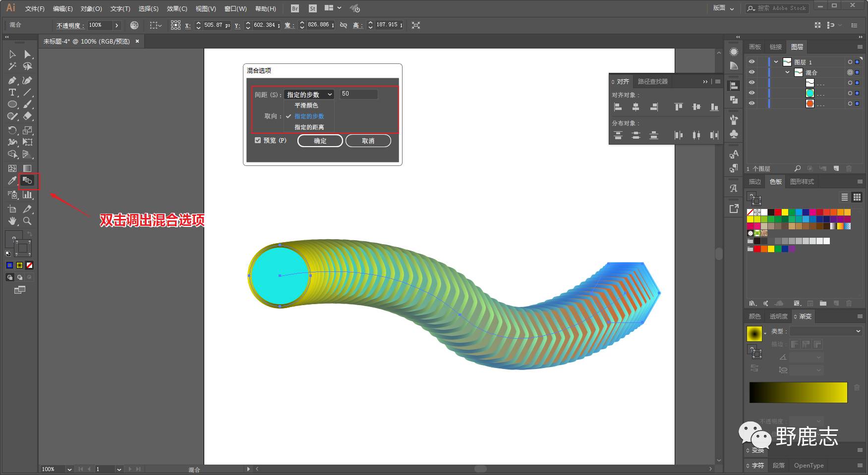Select the Zoom tool
Image resolution: width=868 pixels, height=475 pixels.
(x=28, y=221)
